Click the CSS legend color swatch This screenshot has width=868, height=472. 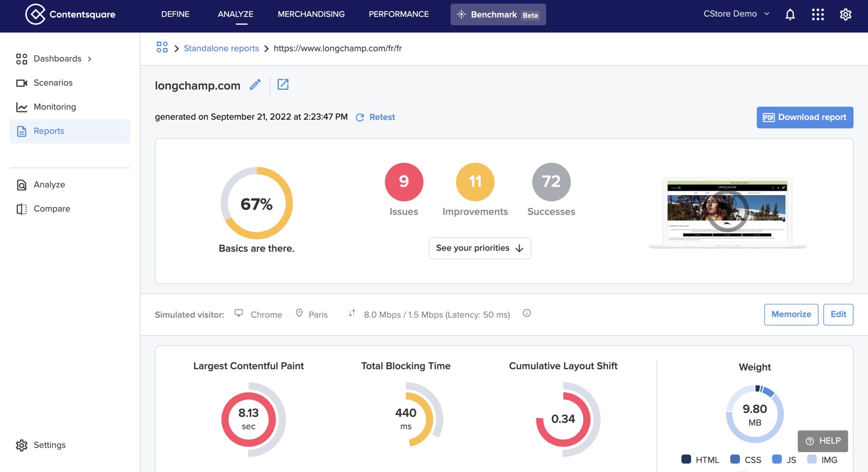(735, 459)
